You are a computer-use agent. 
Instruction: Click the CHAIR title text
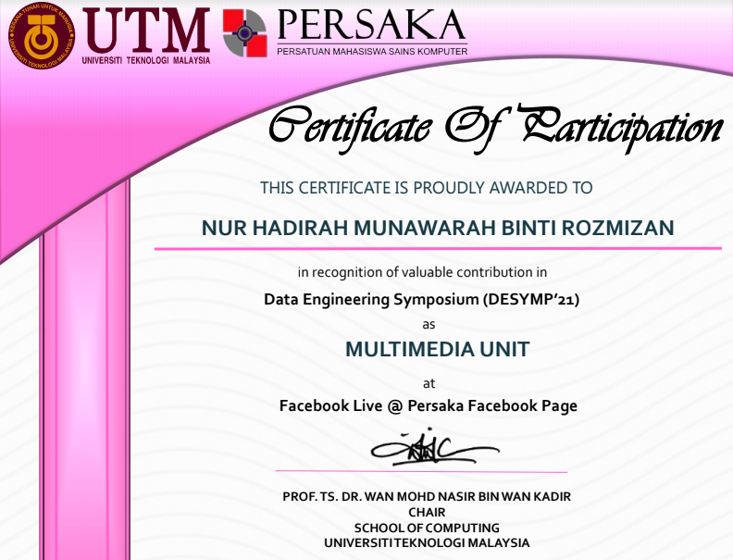[x=427, y=512]
